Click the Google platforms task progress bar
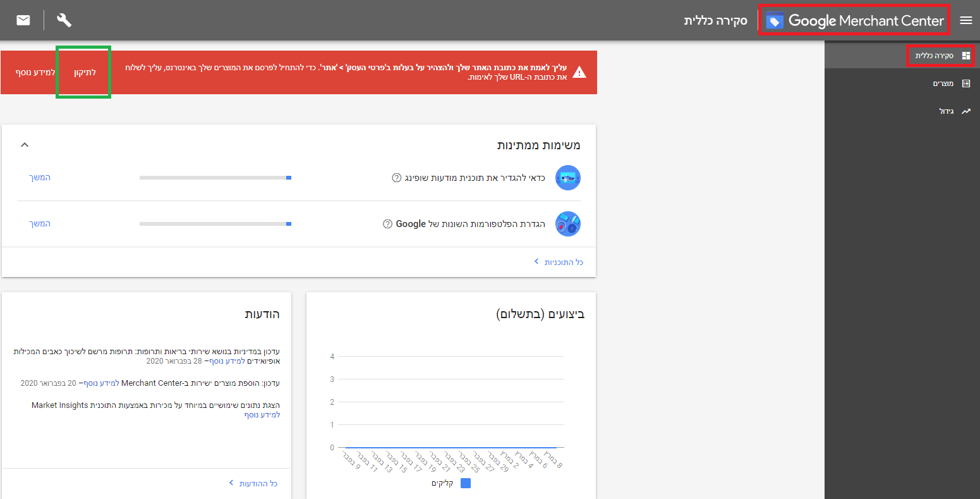This screenshot has width=980, height=499. pos(215,224)
